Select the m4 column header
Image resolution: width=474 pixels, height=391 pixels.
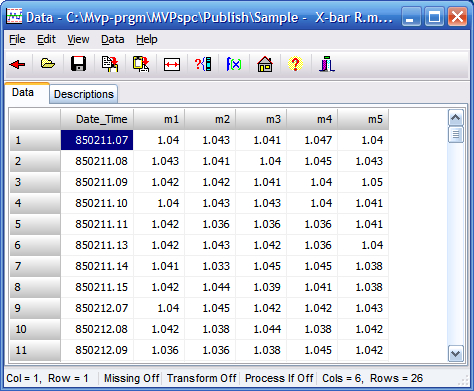click(x=312, y=119)
